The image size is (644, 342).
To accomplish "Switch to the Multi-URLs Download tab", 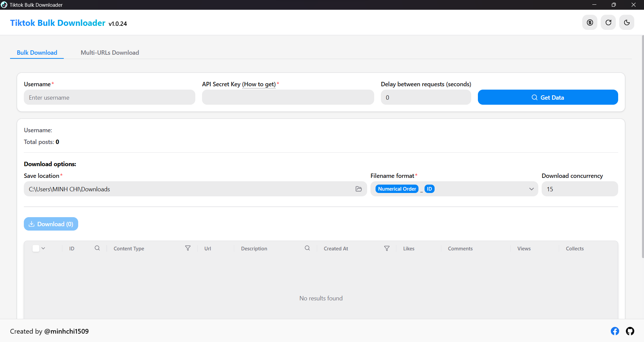I will click(110, 53).
